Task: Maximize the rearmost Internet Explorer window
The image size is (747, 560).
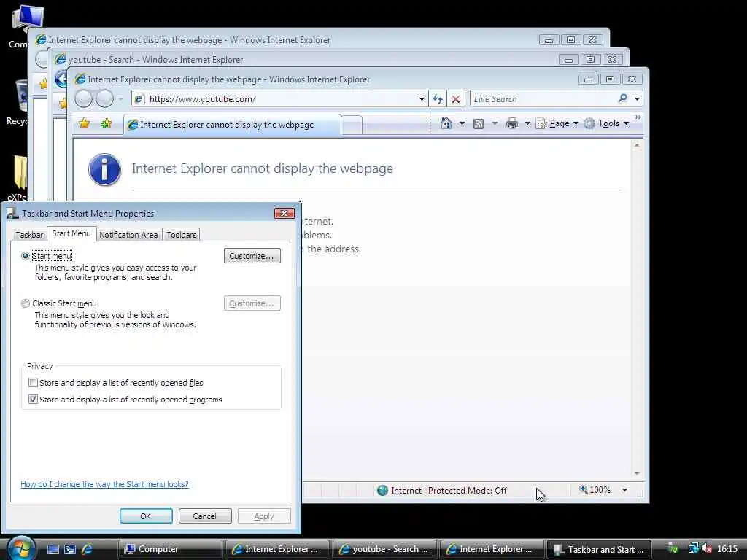Action: click(570, 40)
